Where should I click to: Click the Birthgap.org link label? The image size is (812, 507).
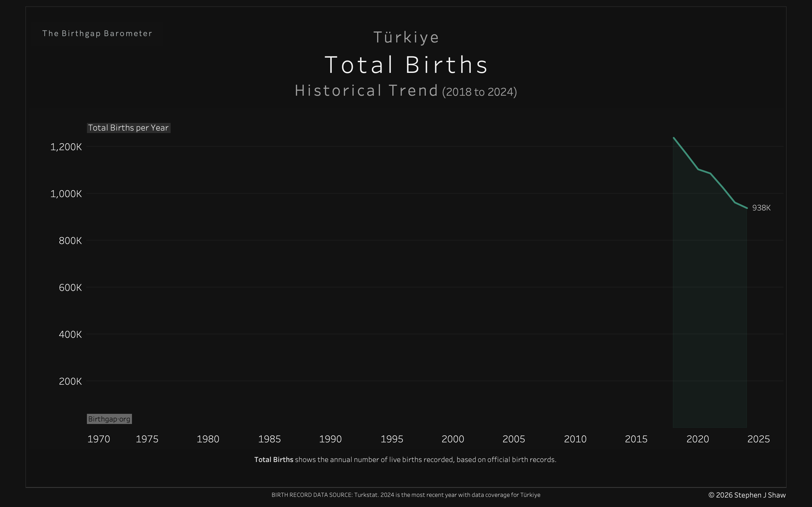coord(109,419)
